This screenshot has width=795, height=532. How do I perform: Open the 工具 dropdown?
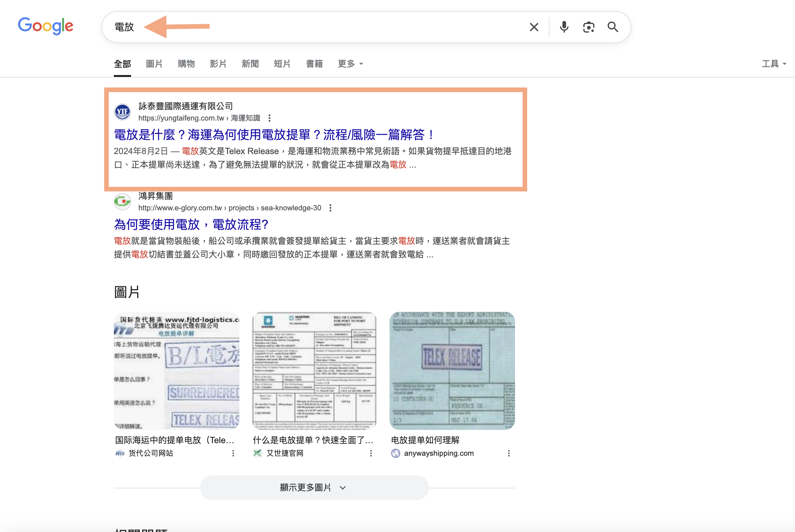pyautogui.click(x=774, y=64)
